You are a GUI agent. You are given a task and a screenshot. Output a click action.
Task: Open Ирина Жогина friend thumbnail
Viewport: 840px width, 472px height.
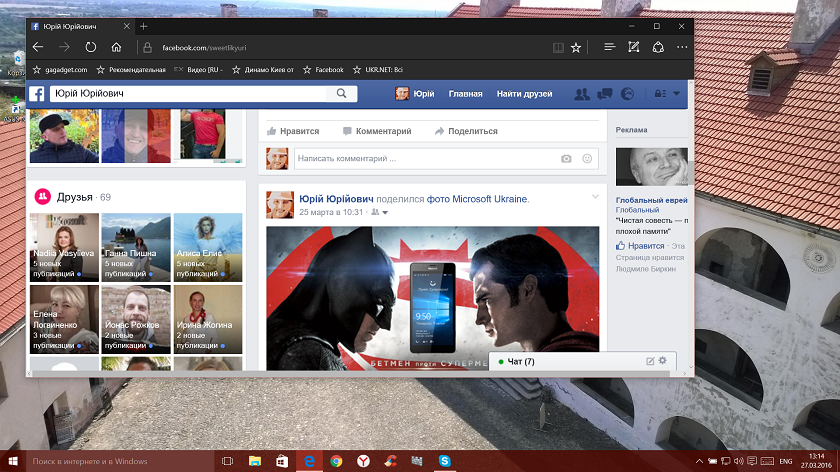click(x=208, y=319)
